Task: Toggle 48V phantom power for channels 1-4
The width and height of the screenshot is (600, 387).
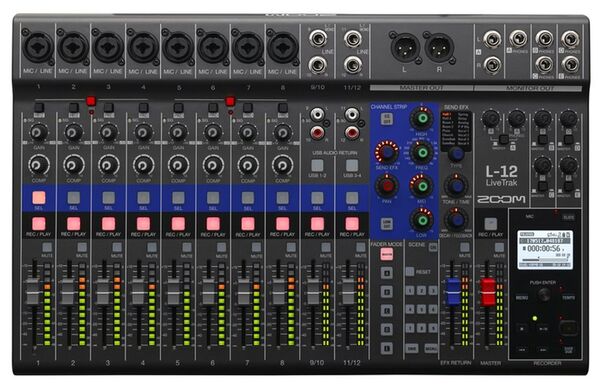Action: click(91, 101)
